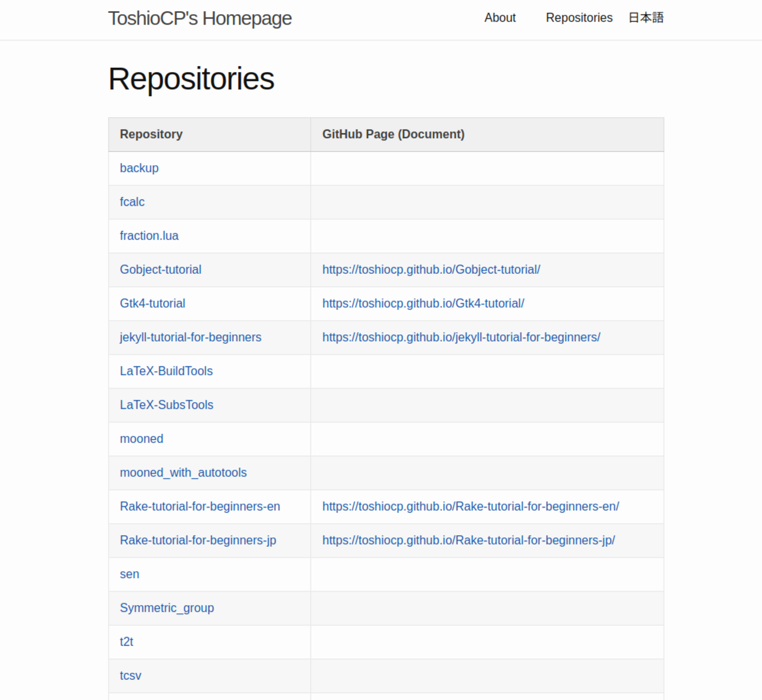Screen dimensions: 762x700
Task: Visit the jekyll-tutorial-for-beginners GitHub Page URL
Action: tap(461, 338)
